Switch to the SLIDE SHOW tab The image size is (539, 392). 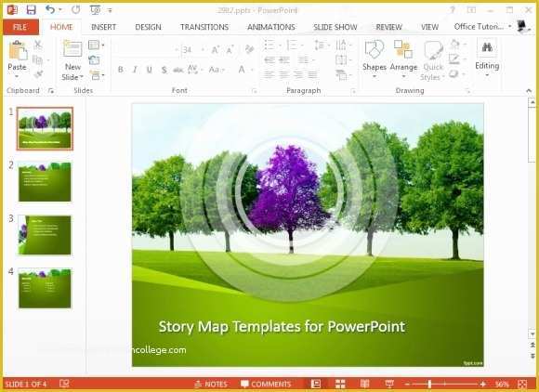tap(335, 27)
